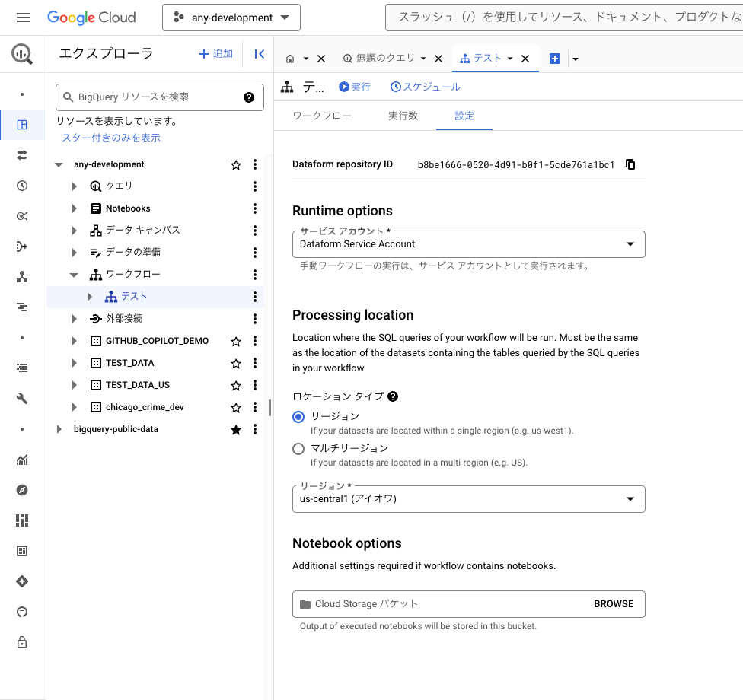The image size is (743, 700).
Task: Select the マルチリージョン radio button
Action: click(x=298, y=448)
